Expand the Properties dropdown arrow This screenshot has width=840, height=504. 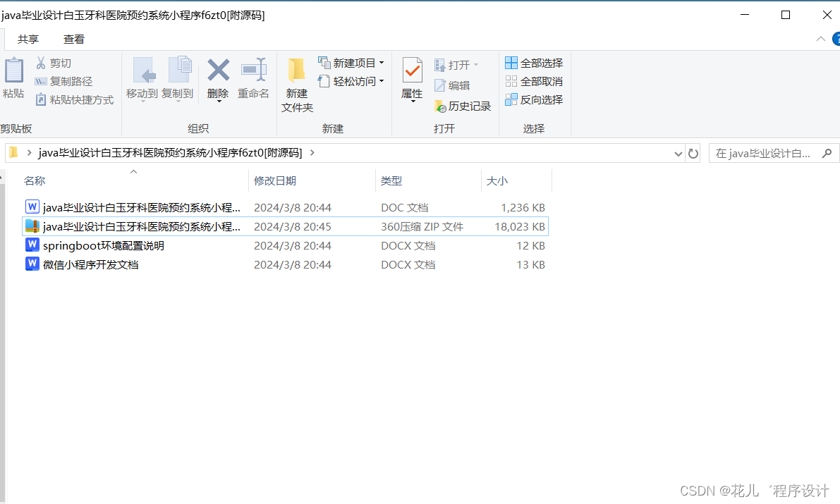point(413,102)
